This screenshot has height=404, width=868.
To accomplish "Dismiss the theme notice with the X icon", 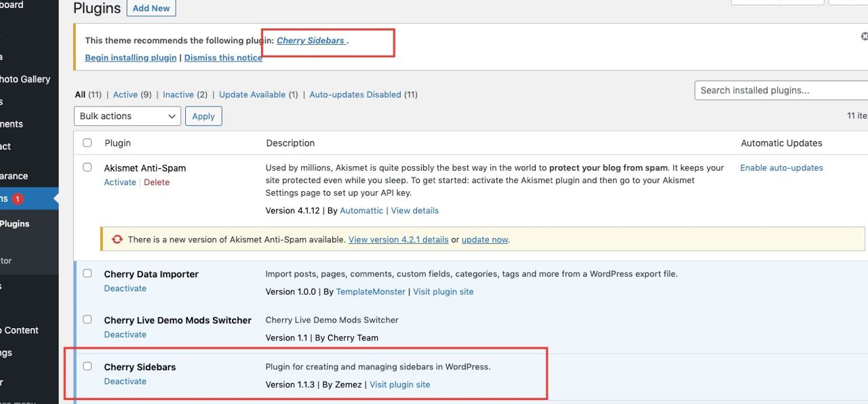I will pos(865,37).
